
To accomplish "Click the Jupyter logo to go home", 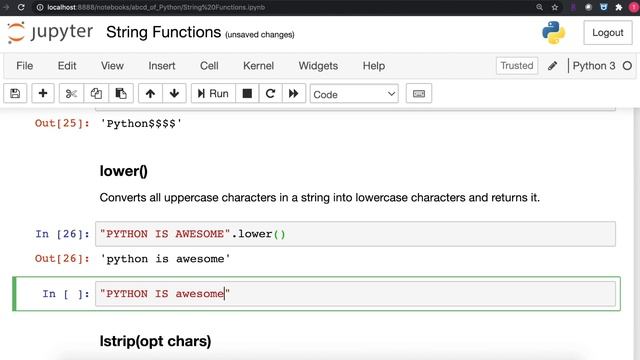I will tap(50, 32).
